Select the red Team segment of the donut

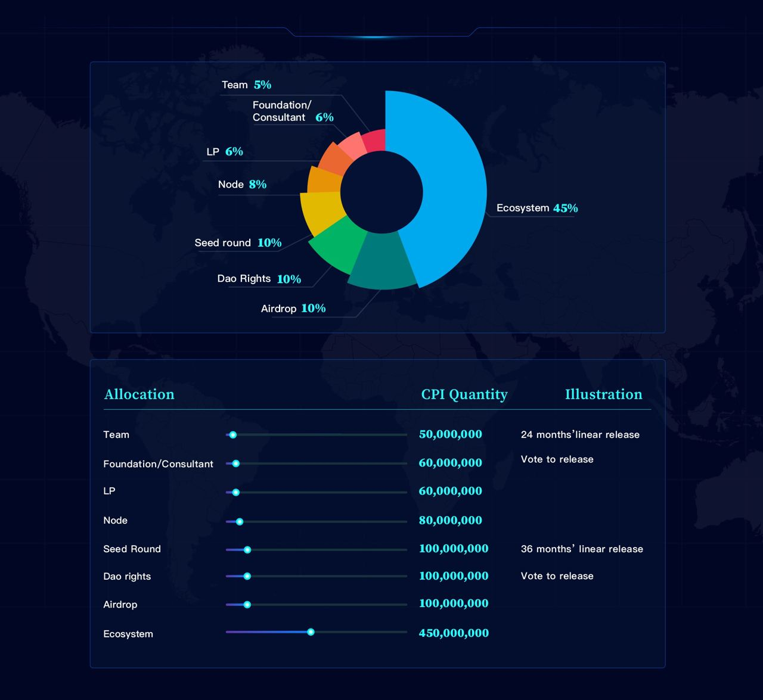pyautogui.click(x=374, y=141)
